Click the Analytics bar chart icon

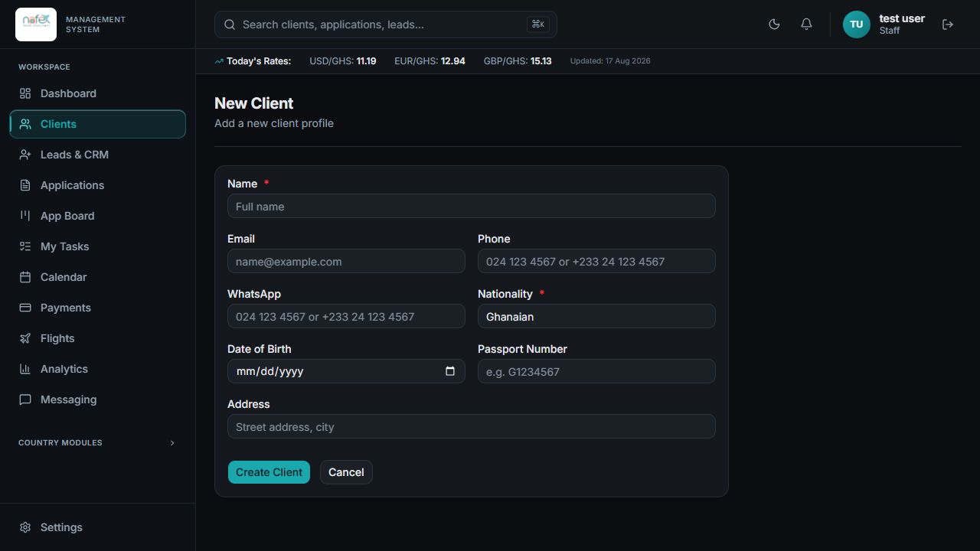25,369
